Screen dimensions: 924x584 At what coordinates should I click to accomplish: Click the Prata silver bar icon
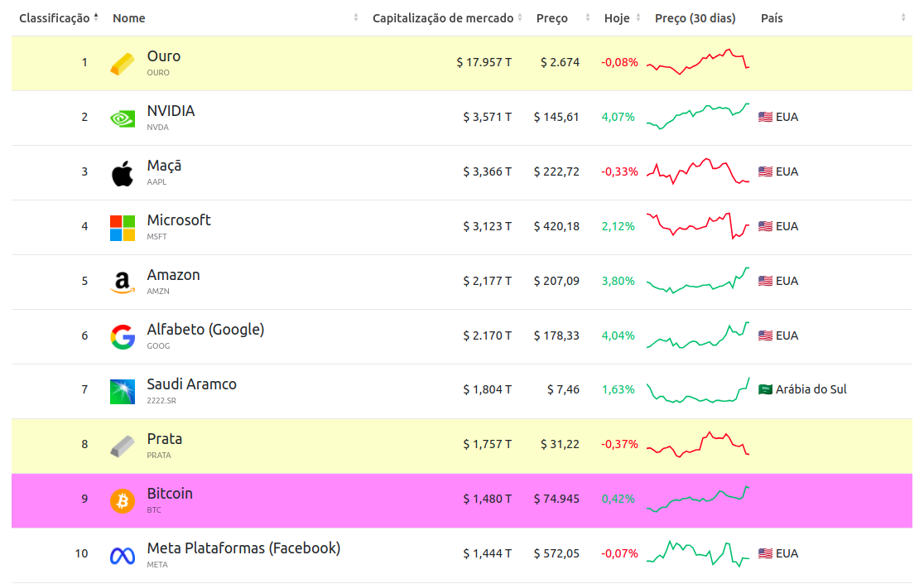[123, 446]
